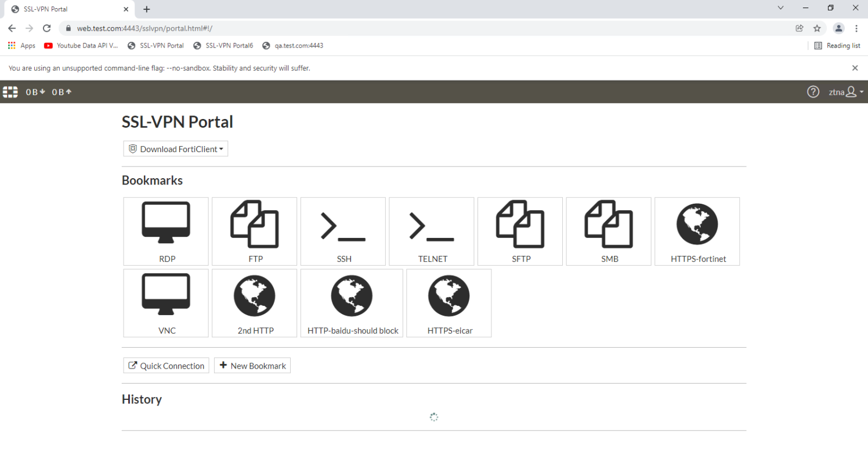Viewport: 868px width, 462px height.
Task: Launch the 2nd HTTP bookmark
Action: coord(254,303)
